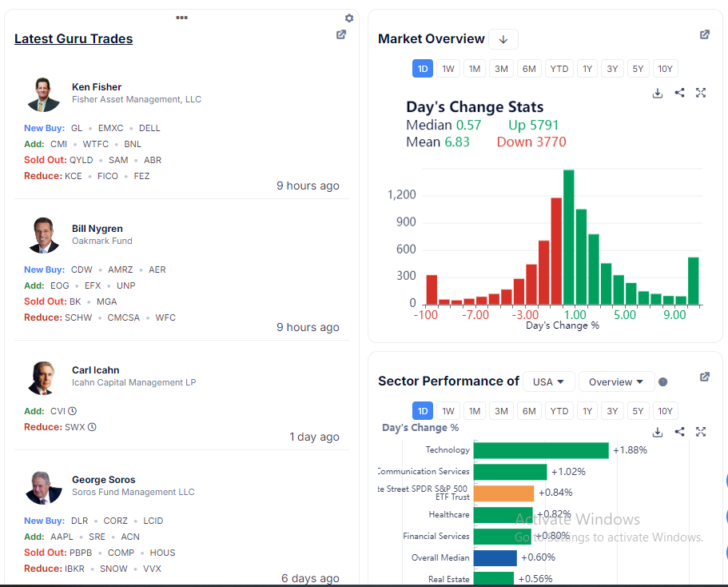Screen dimensions: 728x587
Task: Click UNP ticker in Bill Nygren's Add list
Action: [x=125, y=286]
